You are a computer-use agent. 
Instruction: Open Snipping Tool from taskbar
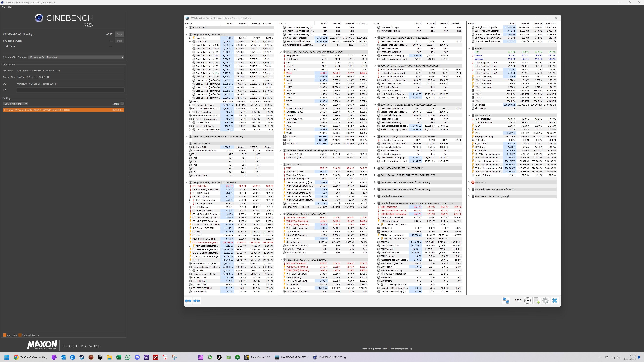(x=174, y=357)
